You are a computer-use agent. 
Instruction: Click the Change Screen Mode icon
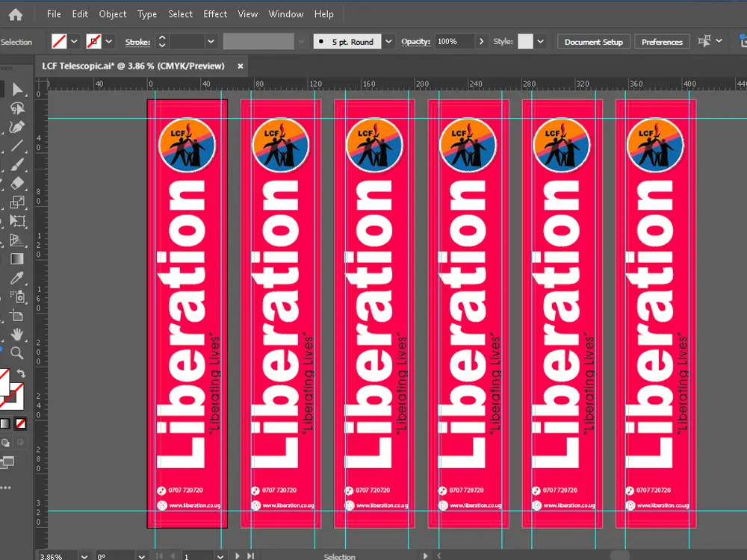[x=7, y=462]
